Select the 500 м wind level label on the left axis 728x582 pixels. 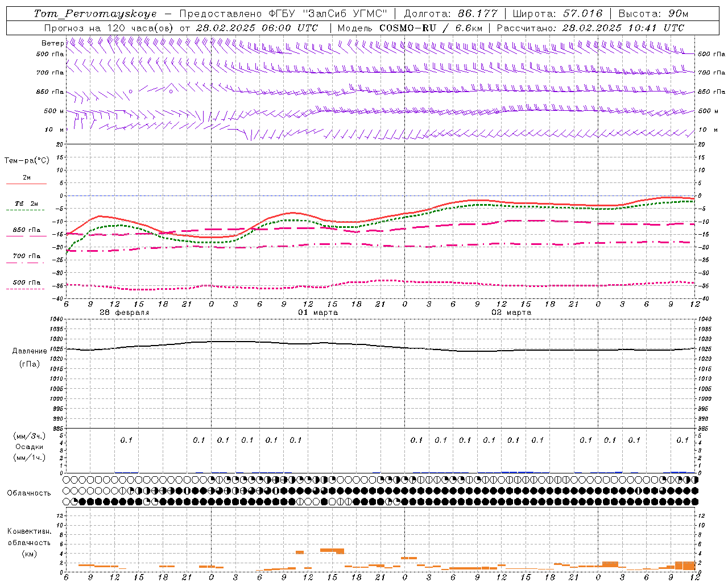point(54,111)
